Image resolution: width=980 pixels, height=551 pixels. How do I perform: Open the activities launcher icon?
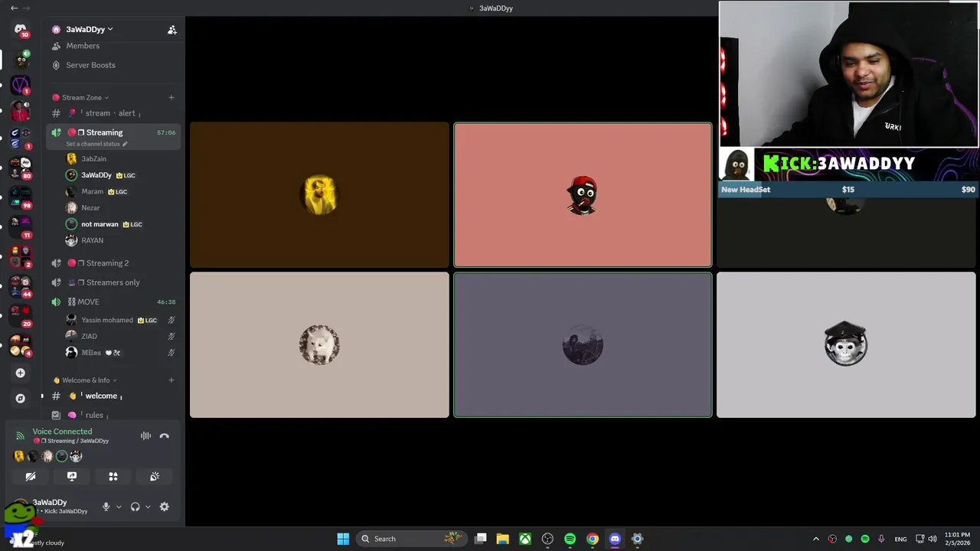point(113,476)
